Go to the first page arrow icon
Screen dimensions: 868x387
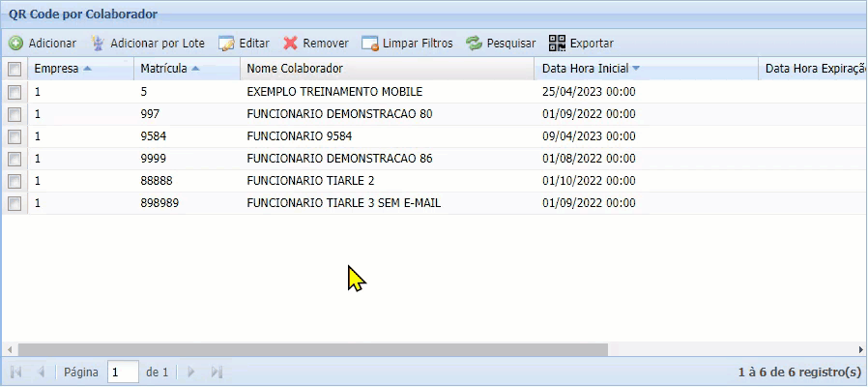[x=15, y=372]
